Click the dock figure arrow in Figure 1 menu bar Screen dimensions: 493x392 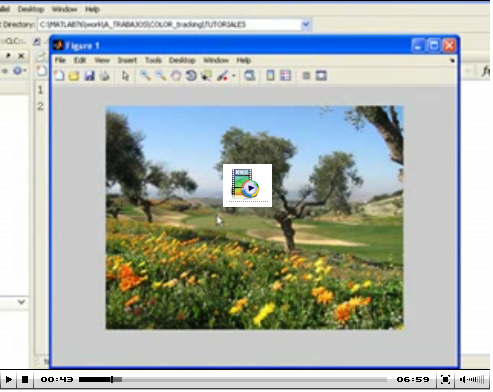pos(452,61)
